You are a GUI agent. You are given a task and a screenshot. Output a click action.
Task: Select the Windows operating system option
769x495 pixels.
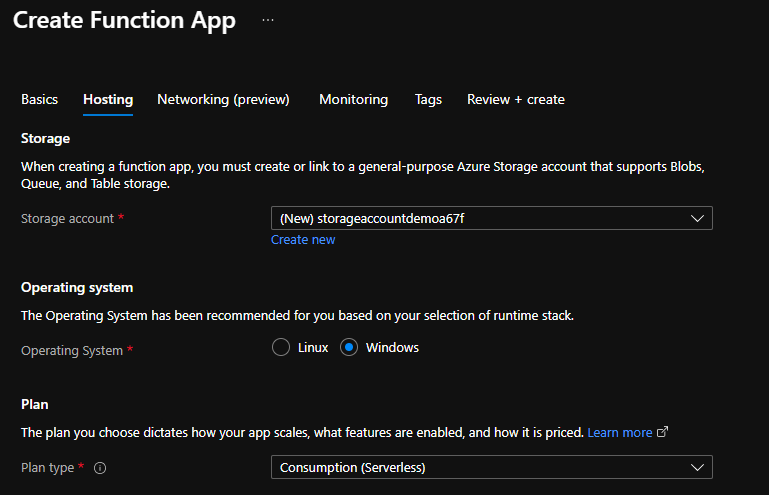click(349, 348)
